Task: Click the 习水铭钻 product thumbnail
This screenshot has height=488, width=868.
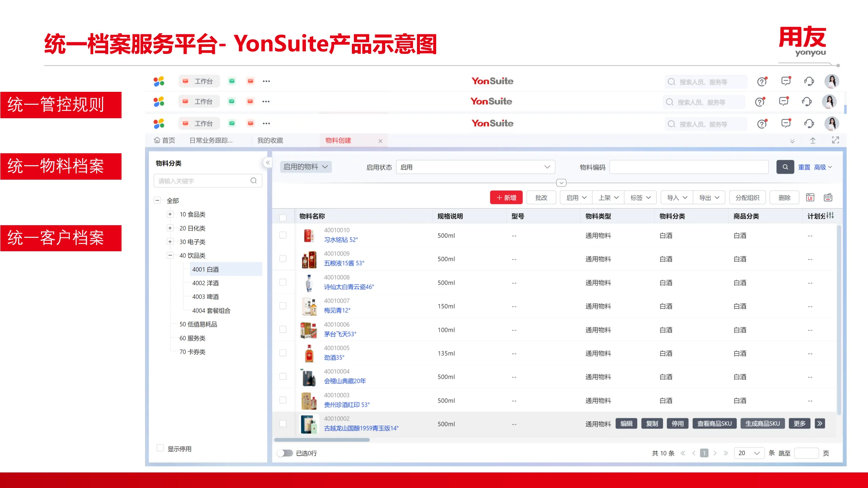Action: pos(309,235)
